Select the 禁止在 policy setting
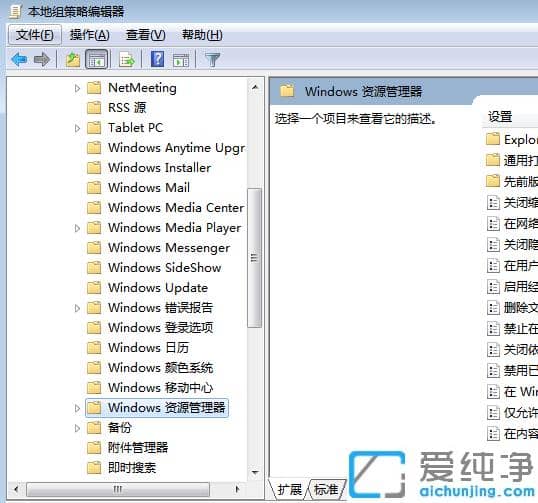The height and width of the screenshot is (503, 538). 512,329
